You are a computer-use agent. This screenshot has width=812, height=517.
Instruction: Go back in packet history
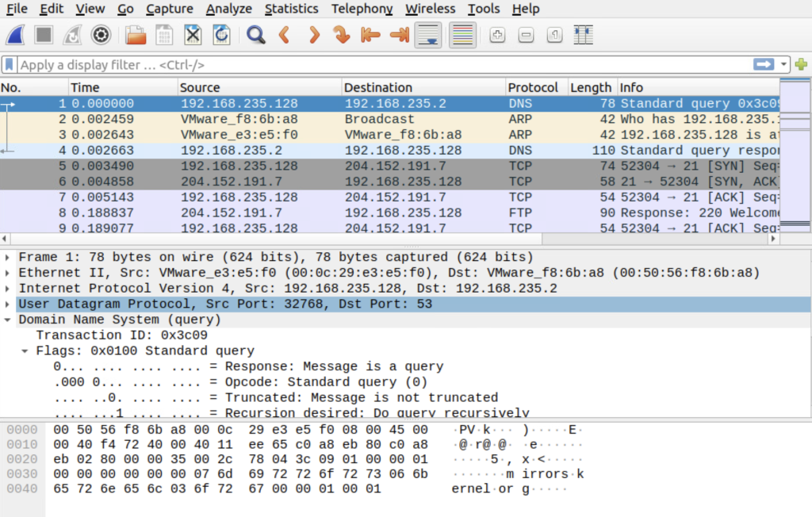[285, 35]
